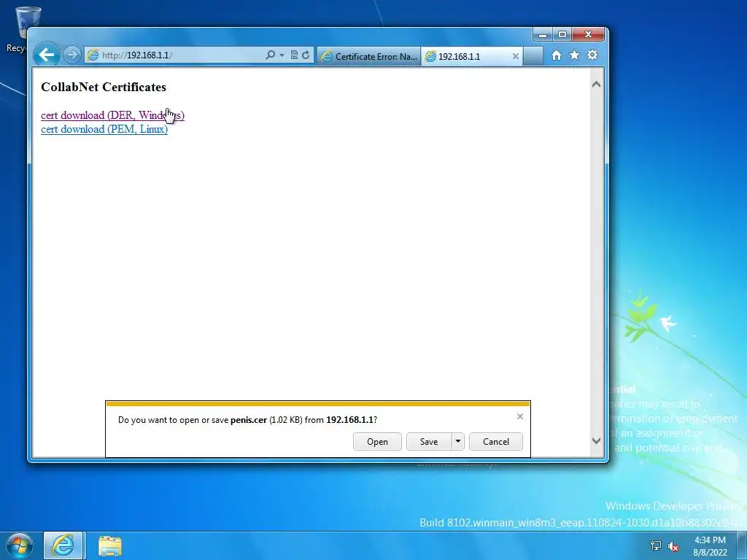The height and width of the screenshot is (560, 747).
Task: Open the taskbar clock showing 4:34 PM
Action: tap(710, 546)
